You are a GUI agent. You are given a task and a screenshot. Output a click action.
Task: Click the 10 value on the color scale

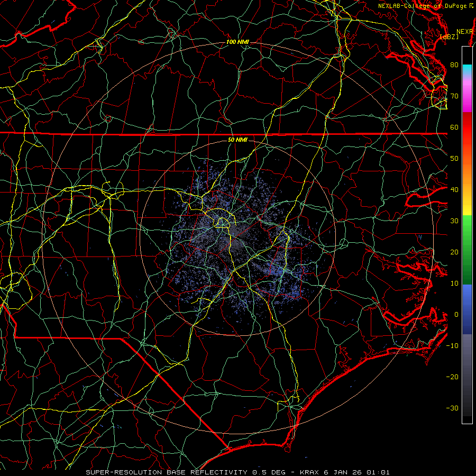coord(454,283)
